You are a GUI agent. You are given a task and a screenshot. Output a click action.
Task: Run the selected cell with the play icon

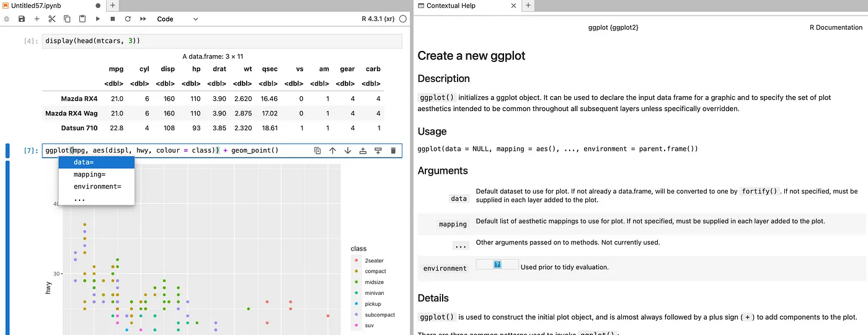point(98,19)
